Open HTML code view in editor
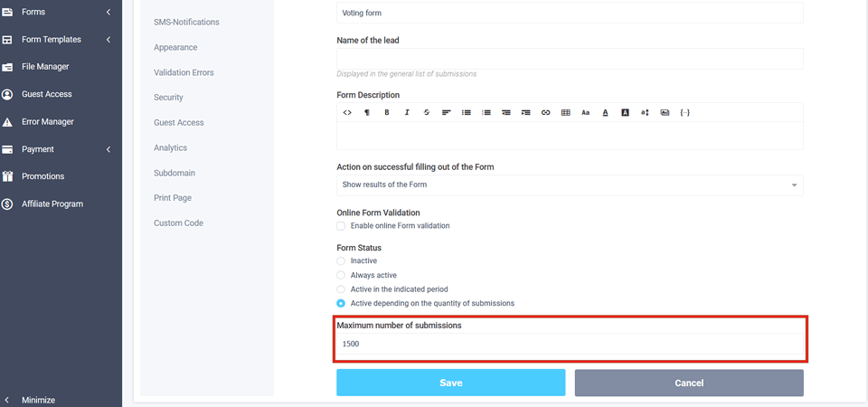This screenshot has width=868, height=407. tap(347, 112)
